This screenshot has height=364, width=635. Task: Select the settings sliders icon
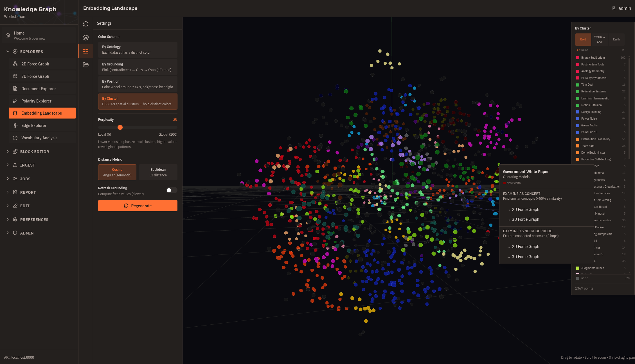point(86,51)
